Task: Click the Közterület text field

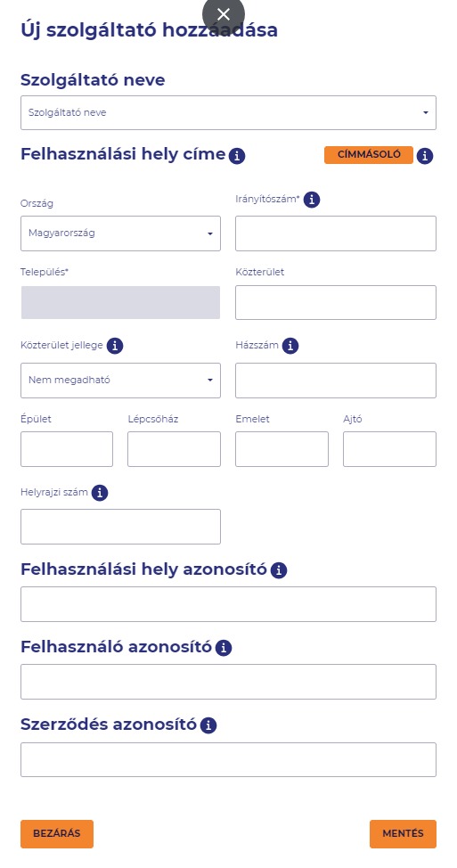Action: (x=336, y=303)
